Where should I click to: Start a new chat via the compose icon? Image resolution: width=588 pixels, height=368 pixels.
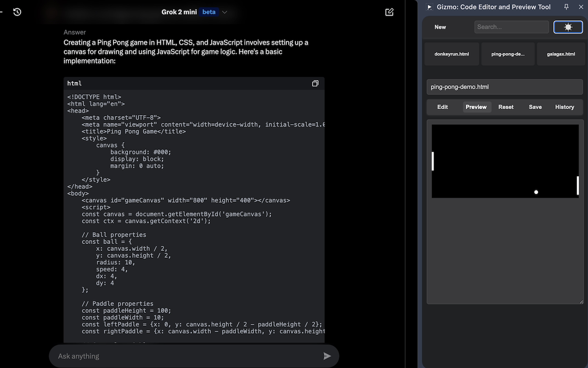pos(389,12)
